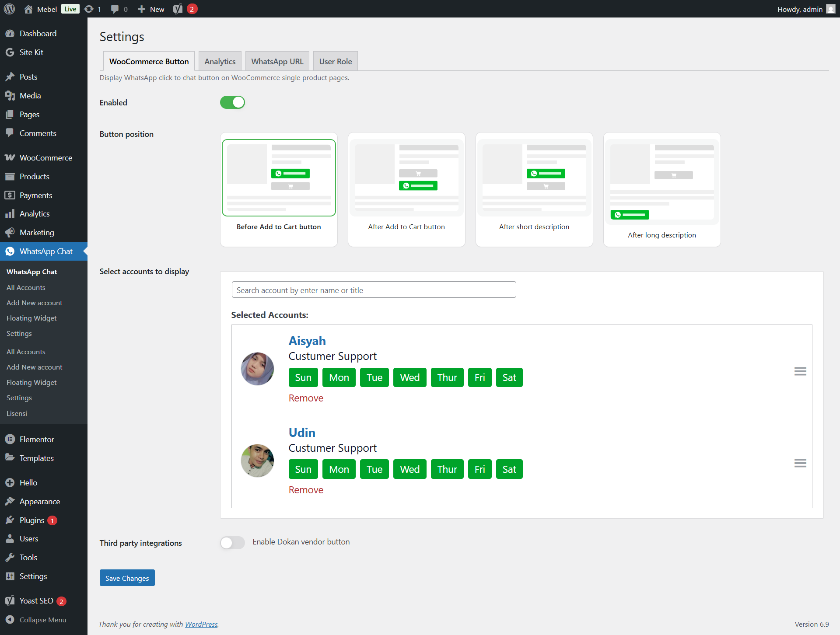
Task: Switch to the WhatsApp URL tab
Action: [277, 61]
